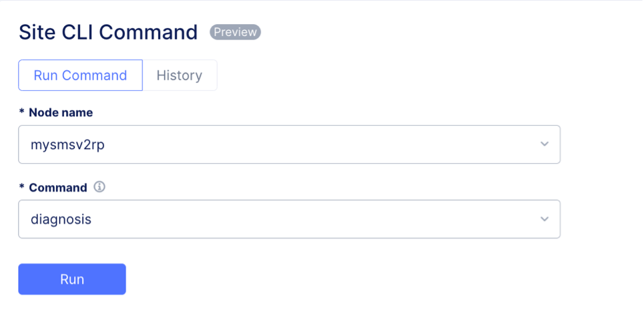Click required asterisk next to Node name

pyautogui.click(x=22, y=112)
